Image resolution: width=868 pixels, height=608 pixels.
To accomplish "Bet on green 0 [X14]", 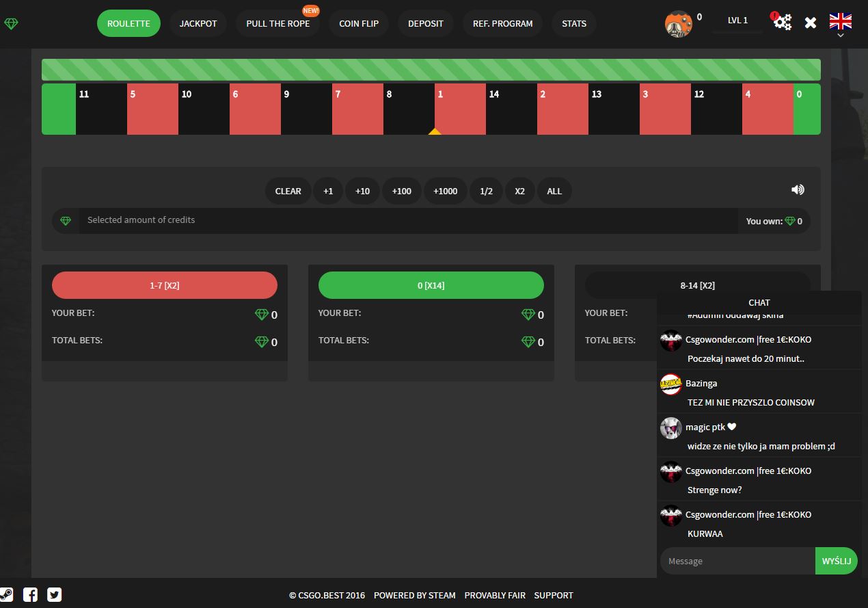I will click(431, 285).
